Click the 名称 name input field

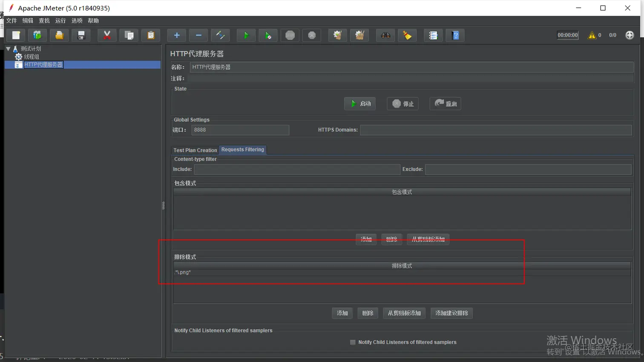411,67
